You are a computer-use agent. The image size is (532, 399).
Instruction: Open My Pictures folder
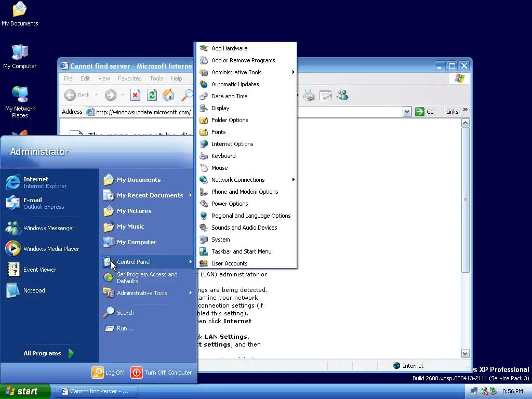147,211
